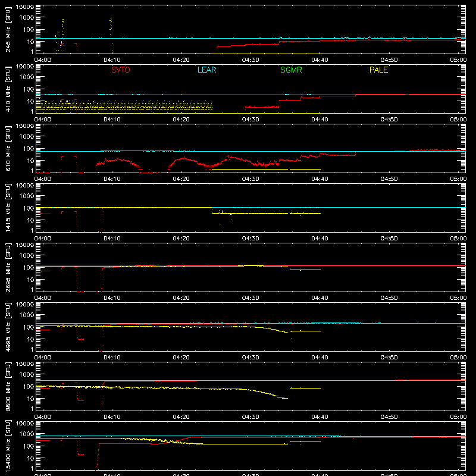The image size is (476, 476).
Task: Click 04:30 under the 8800 MHz plot
Action: click(x=250, y=417)
